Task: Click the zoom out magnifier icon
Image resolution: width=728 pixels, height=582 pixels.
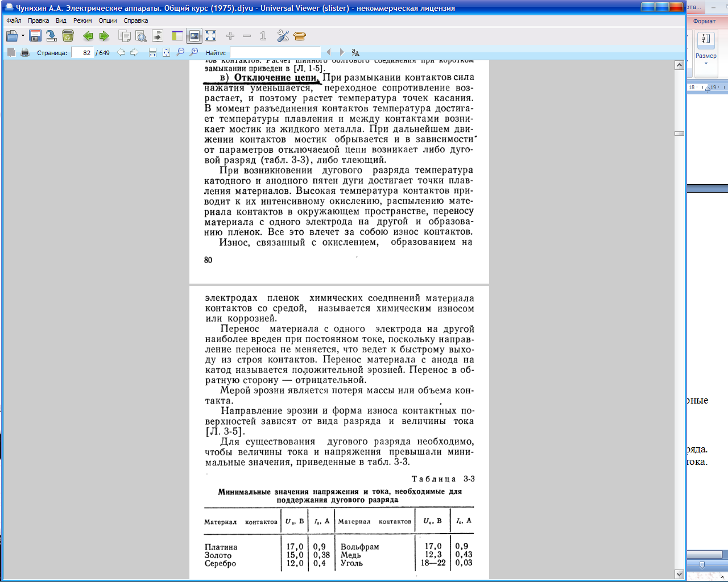Action: point(180,52)
